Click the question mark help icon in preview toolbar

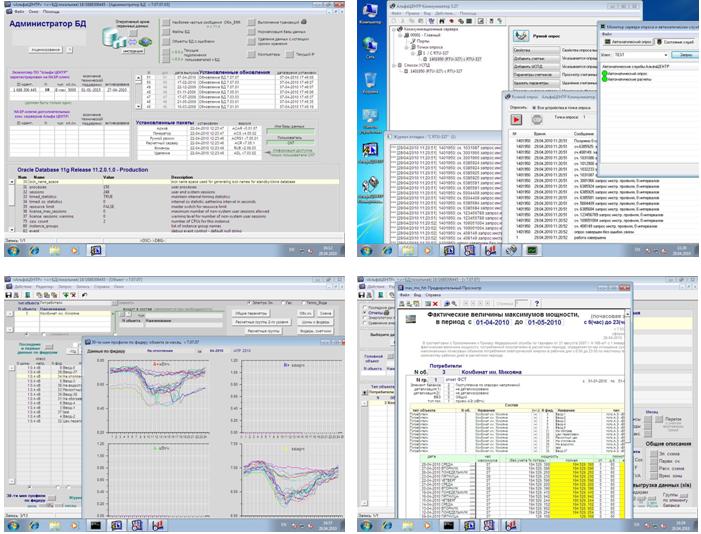[537, 303]
